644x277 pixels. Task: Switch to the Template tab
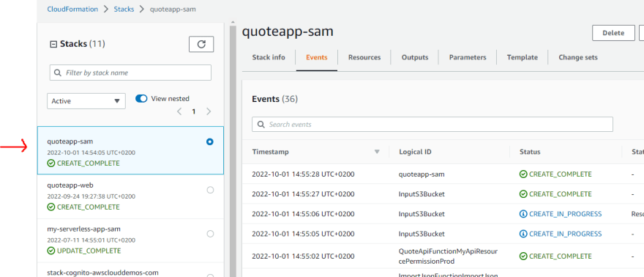click(x=523, y=58)
